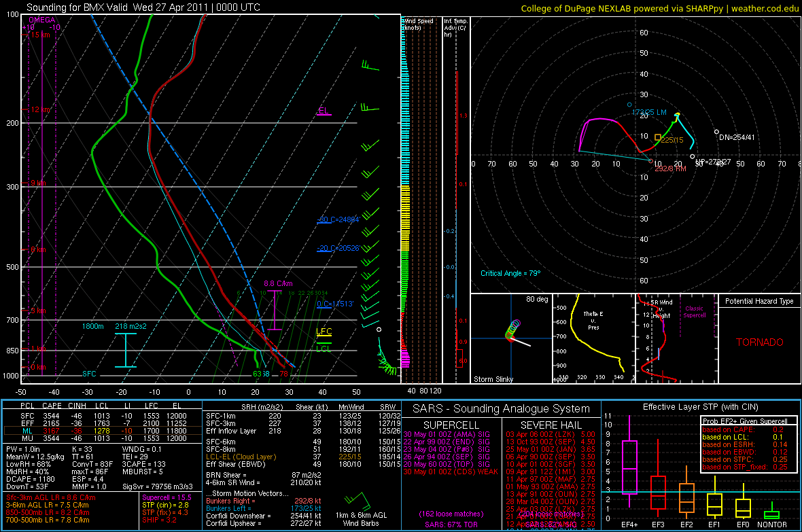Click the EL label on the Skew-T plot
Screen dimensions: 802x532
[324, 111]
